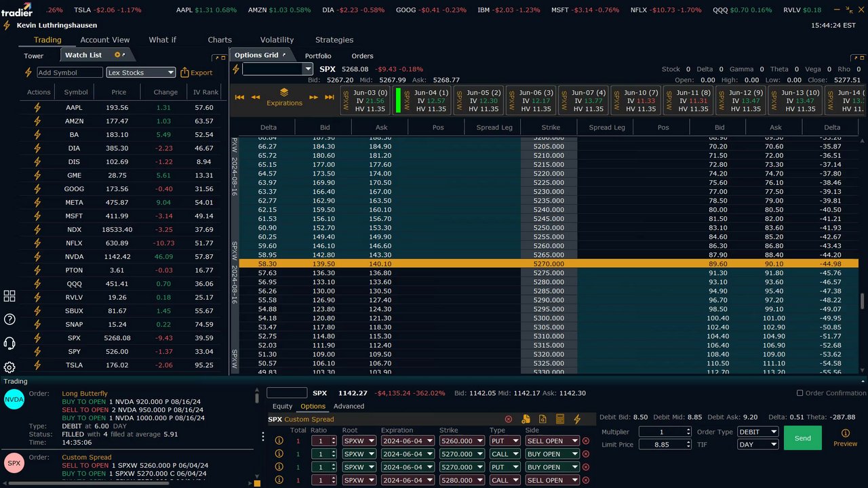868x488 pixels.
Task: Open the Type dropdown on 5260 PUT leg
Action: tap(505, 441)
